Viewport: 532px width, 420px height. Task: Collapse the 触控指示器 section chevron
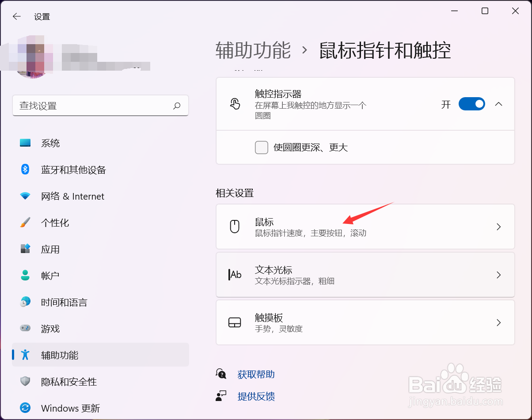tap(499, 104)
